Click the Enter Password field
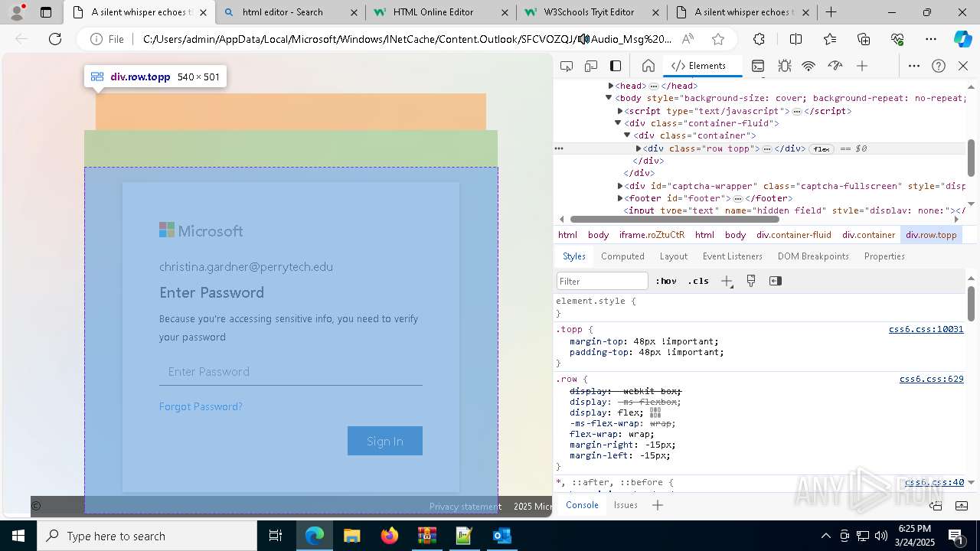The image size is (980, 551). 291,371
